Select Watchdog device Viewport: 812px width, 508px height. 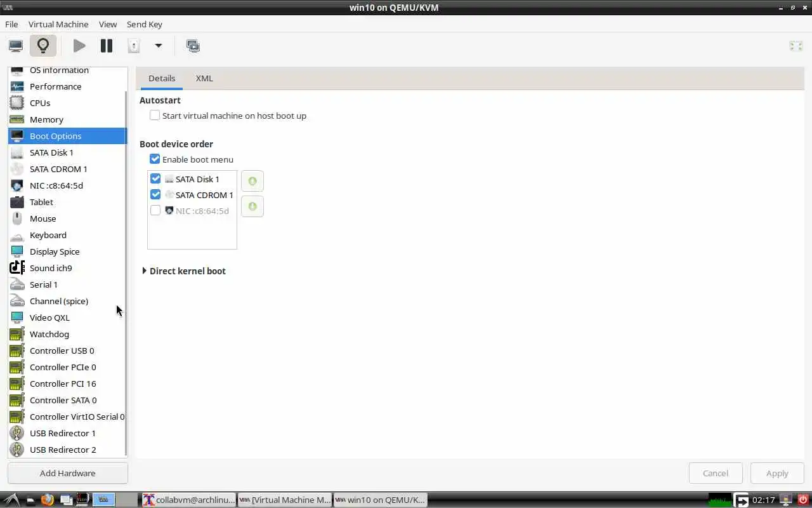(x=67, y=334)
